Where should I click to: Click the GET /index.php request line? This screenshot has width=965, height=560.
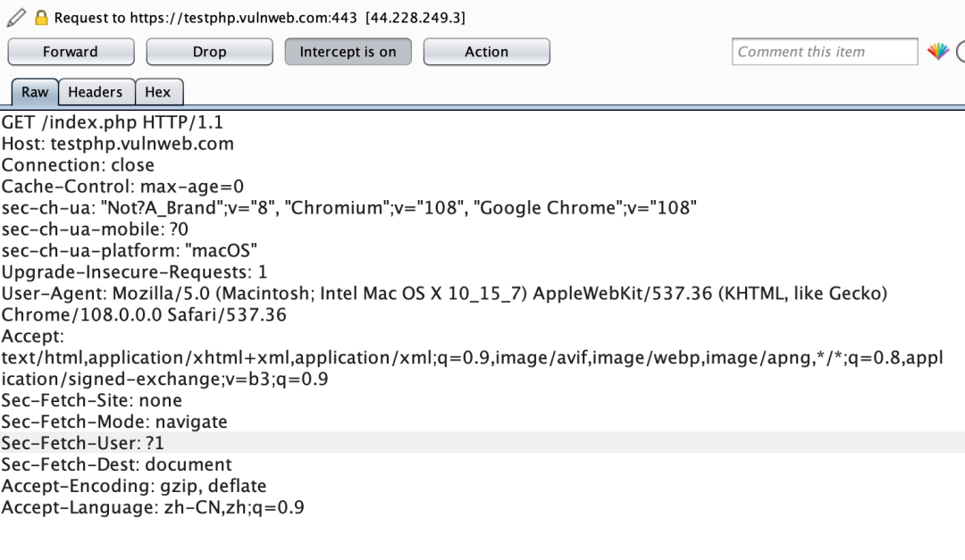pyautogui.click(x=110, y=122)
